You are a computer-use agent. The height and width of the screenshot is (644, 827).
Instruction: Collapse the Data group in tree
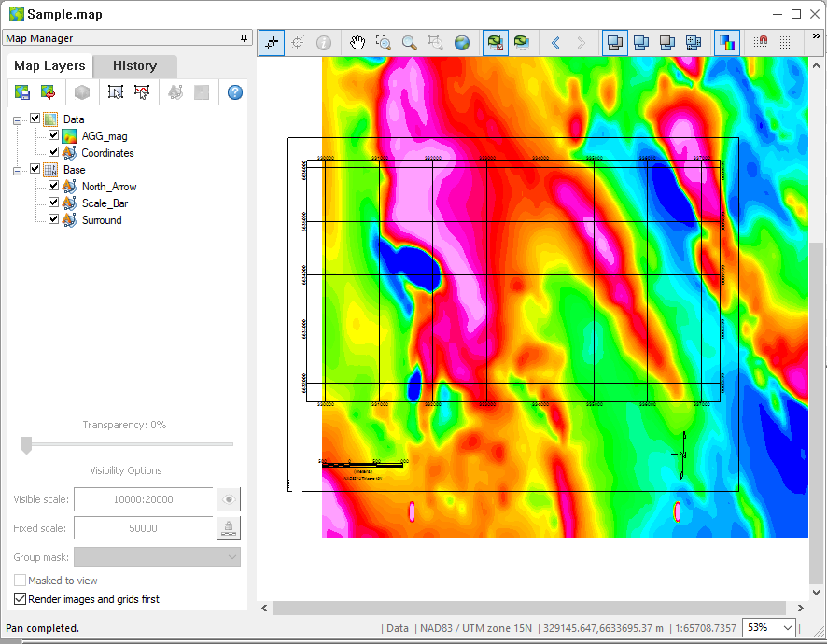click(18, 119)
